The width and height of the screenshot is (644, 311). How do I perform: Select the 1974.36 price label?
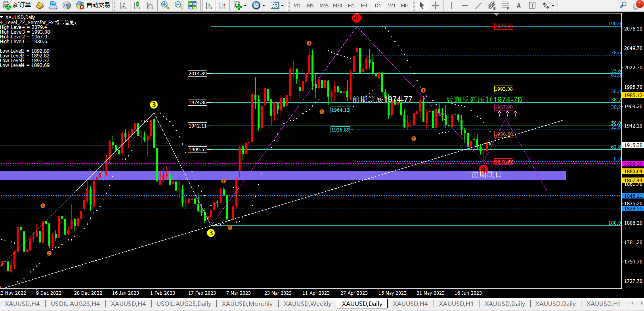pyautogui.click(x=197, y=102)
